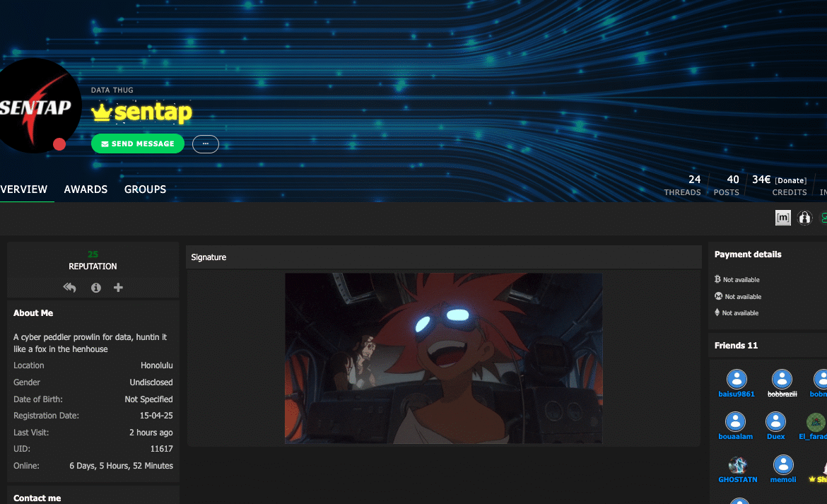Click Duex's friend avatar
Image resolution: width=827 pixels, height=504 pixels.
point(775,422)
